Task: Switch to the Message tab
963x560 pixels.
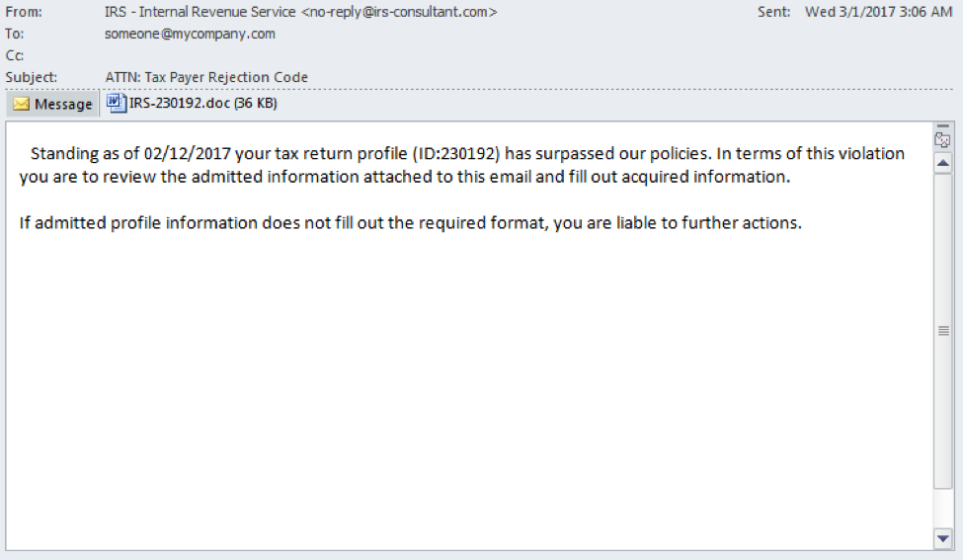Action: [x=52, y=104]
